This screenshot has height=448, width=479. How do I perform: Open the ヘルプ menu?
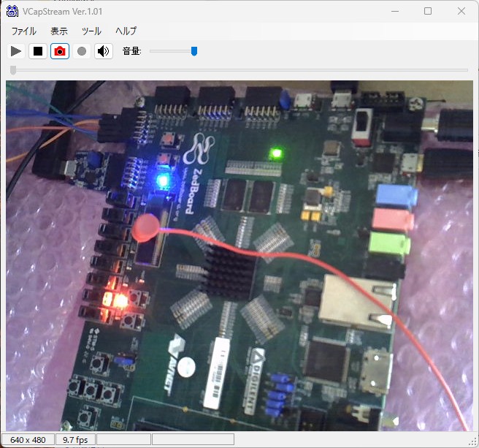(x=126, y=31)
